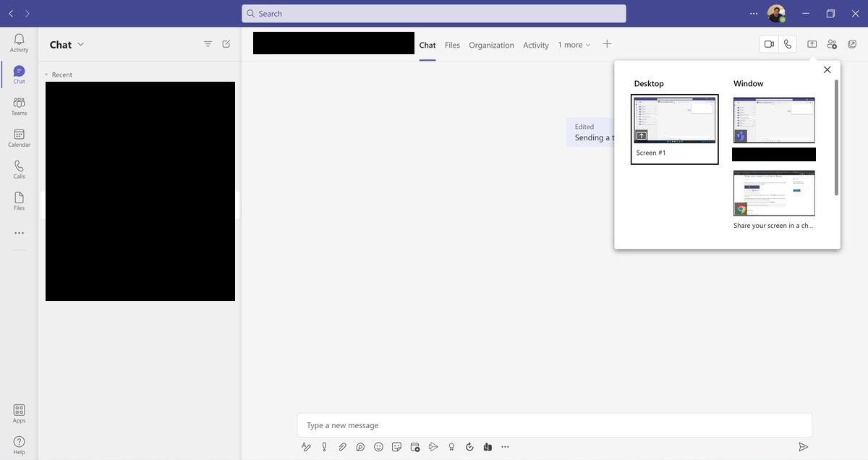This screenshot has width=868, height=460.
Task: Send message with the arrow icon
Action: (x=803, y=447)
